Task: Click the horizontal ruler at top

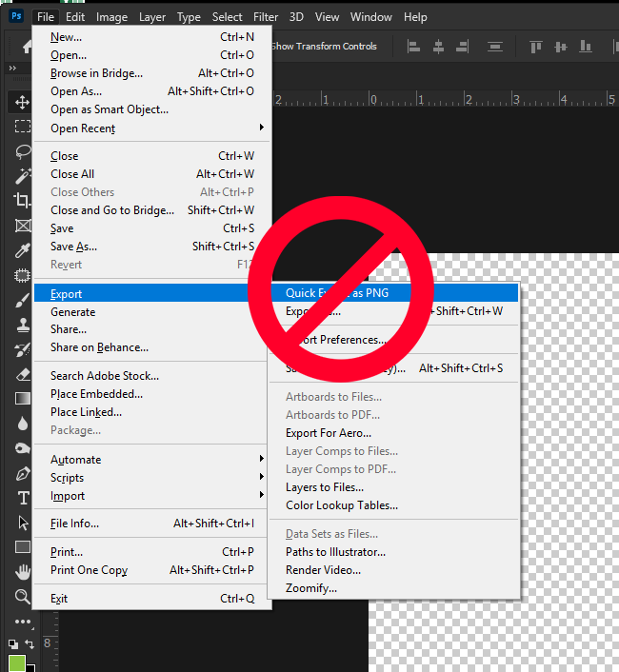Action: click(446, 99)
